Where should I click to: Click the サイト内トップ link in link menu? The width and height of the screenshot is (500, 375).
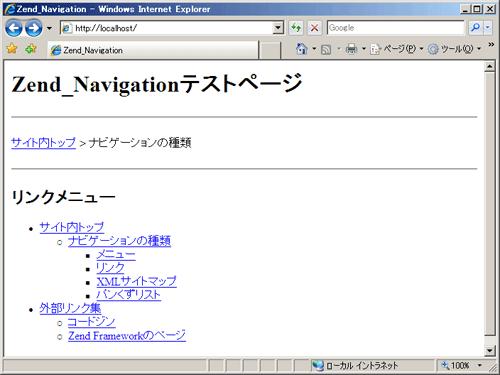(x=72, y=227)
